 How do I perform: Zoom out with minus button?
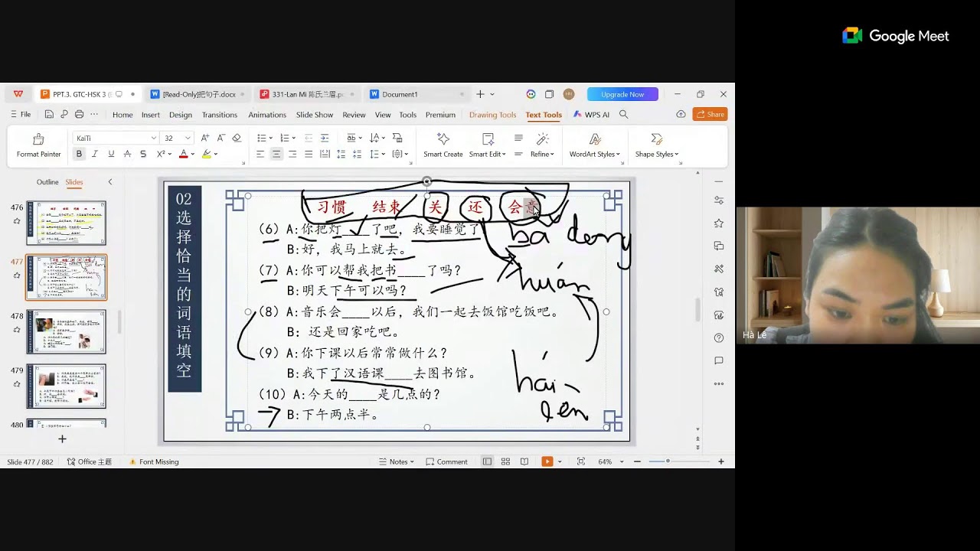pyautogui.click(x=637, y=461)
